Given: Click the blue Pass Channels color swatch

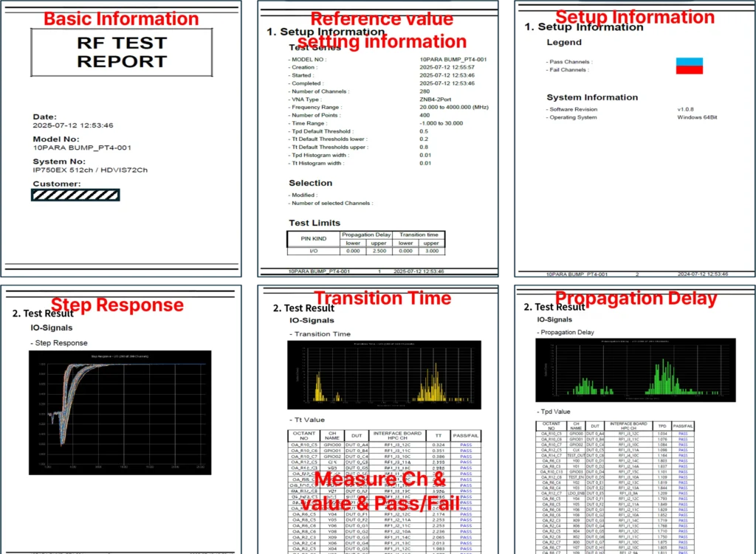Looking at the screenshot, I should (689, 62).
